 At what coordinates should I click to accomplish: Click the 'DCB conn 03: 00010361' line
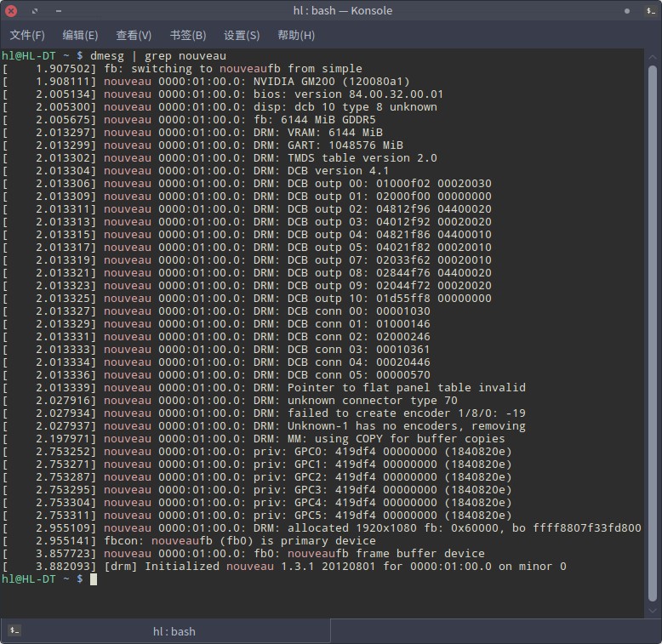(x=216, y=350)
